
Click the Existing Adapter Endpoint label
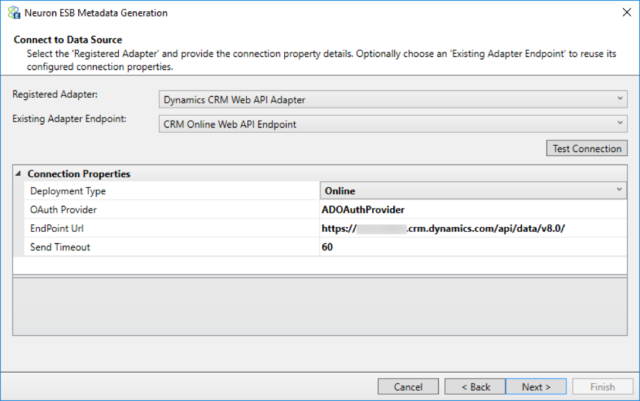tap(69, 119)
